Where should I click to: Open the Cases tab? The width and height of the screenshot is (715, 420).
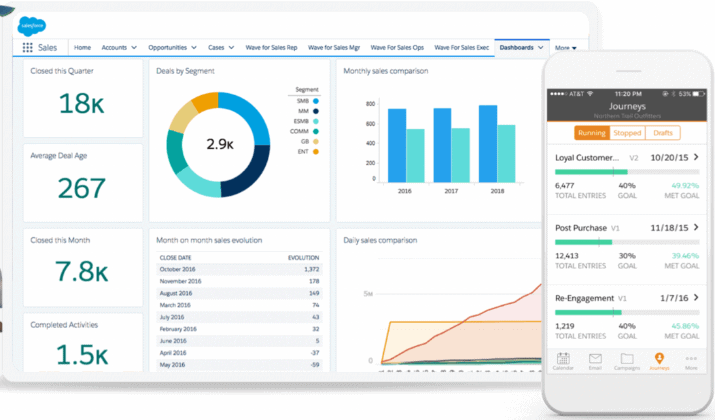216,47
